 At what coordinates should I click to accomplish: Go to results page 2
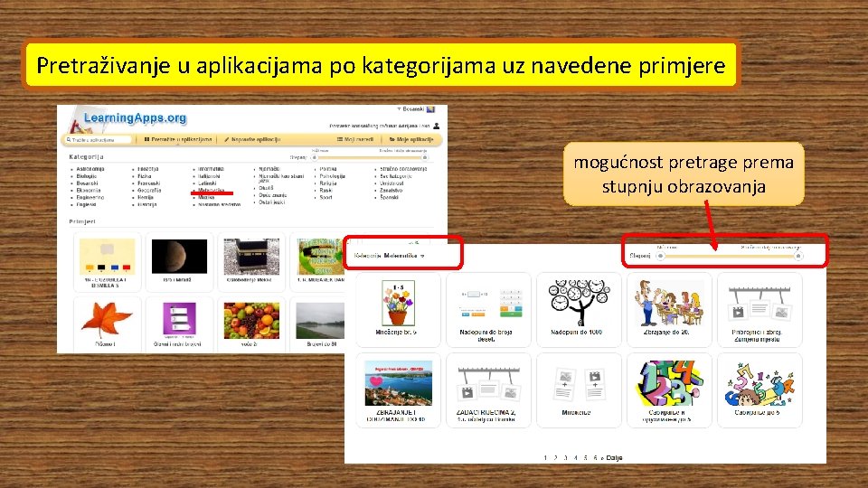pyautogui.click(x=555, y=457)
